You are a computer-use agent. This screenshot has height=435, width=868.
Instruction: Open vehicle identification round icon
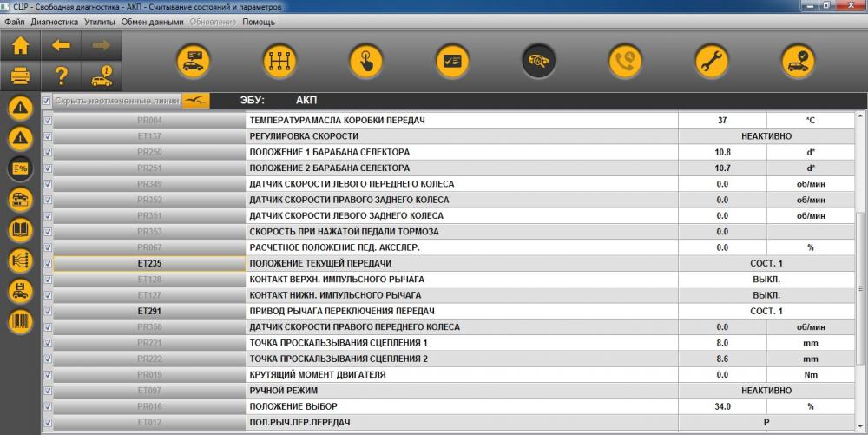click(194, 61)
